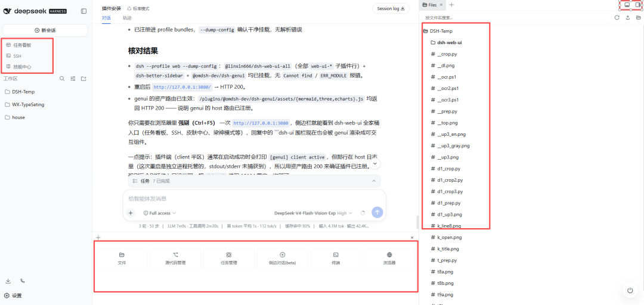The height and width of the screenshot is (305, 644).
Task: Open the 浏览器 browser card
Action: coord(389,259)
